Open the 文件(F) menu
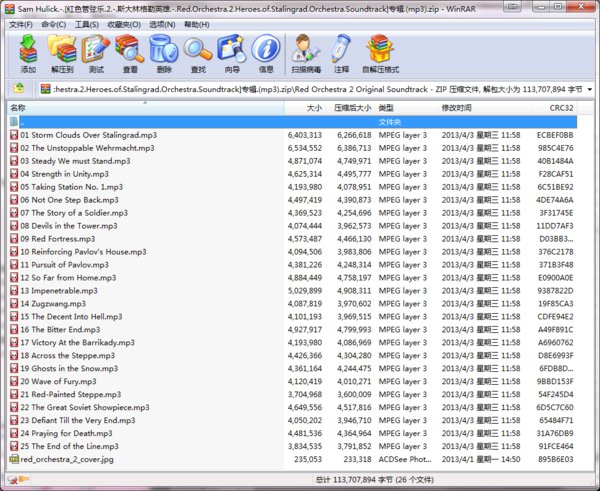This screenshot has height=491, width=600. click(20, 24)
